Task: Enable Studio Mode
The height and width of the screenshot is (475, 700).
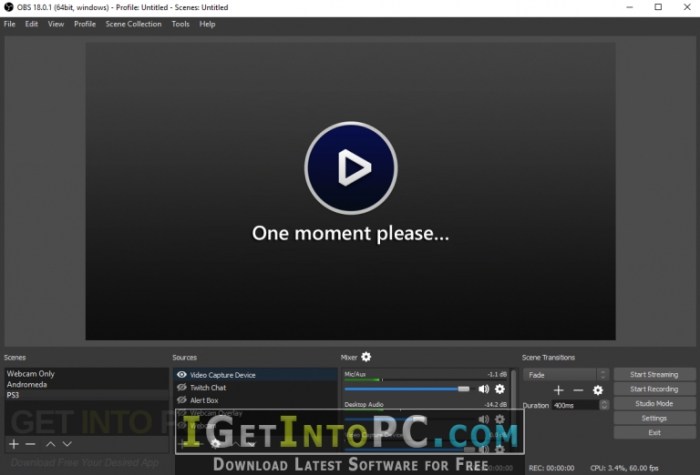Action: click(x=654, y=404)
